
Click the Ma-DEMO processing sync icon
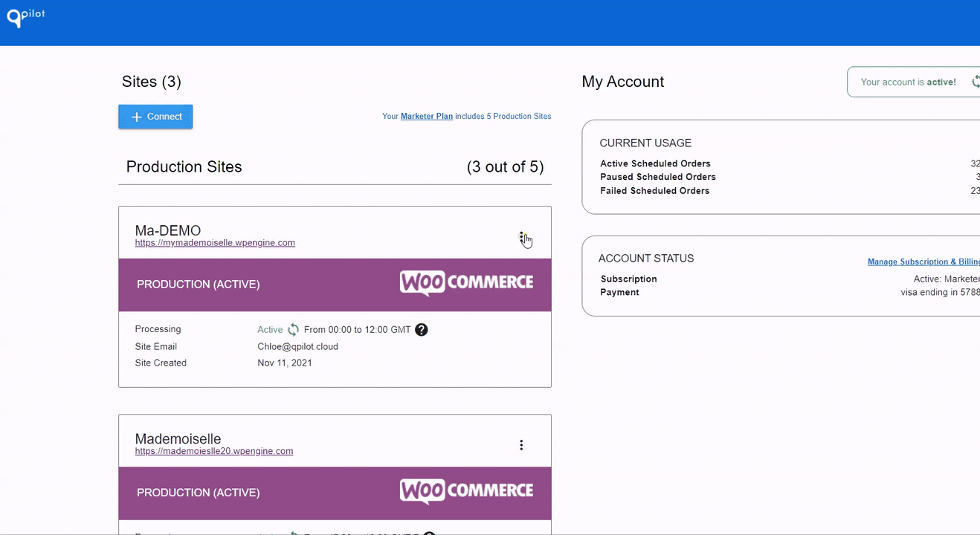[294, 330]
